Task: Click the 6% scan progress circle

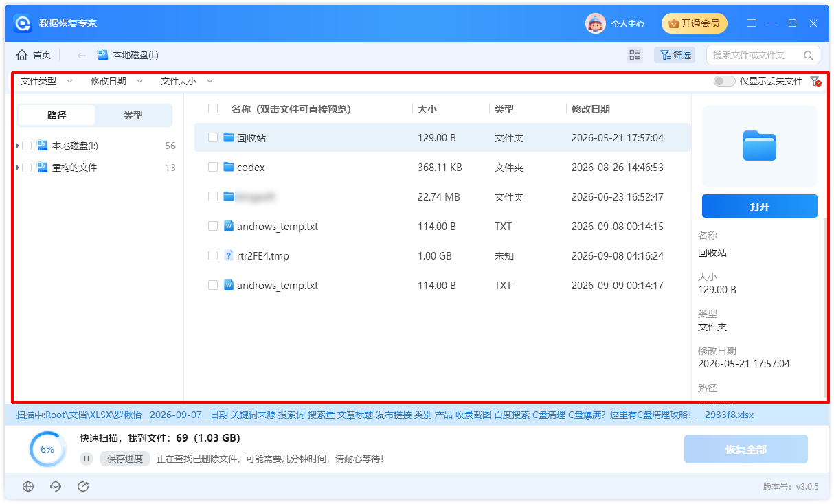Action: 47,449
